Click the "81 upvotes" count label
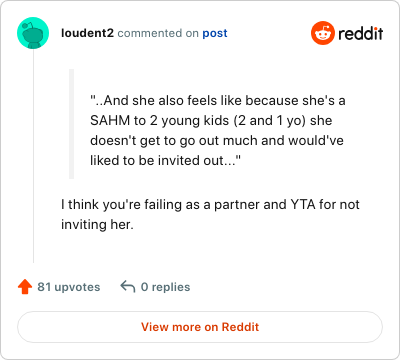 coord(69,287)
